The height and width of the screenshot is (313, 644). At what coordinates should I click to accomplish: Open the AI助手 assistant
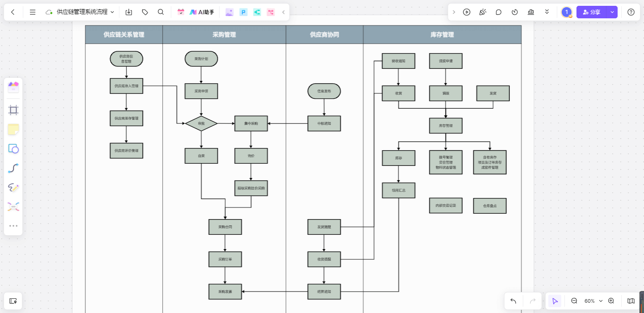coord(202,12)
